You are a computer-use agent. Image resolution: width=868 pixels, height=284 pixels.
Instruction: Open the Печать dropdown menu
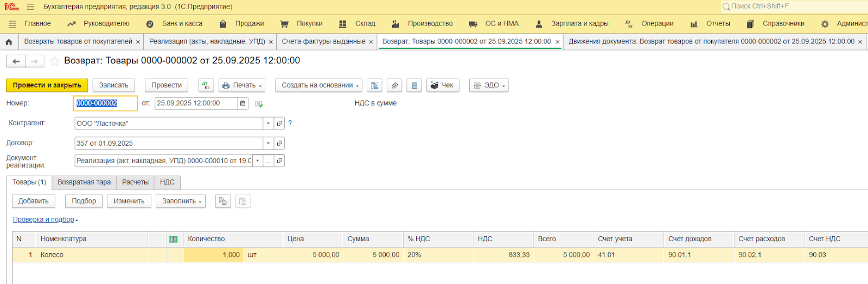[242, 86]
